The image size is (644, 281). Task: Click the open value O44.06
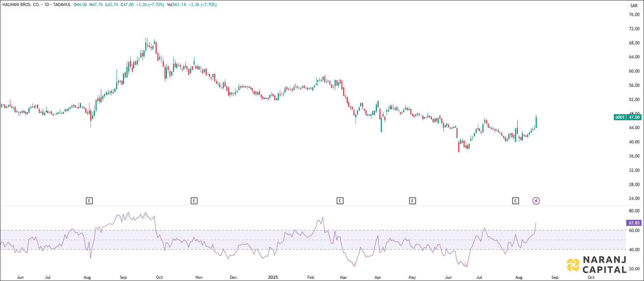(x=80, y=5)
